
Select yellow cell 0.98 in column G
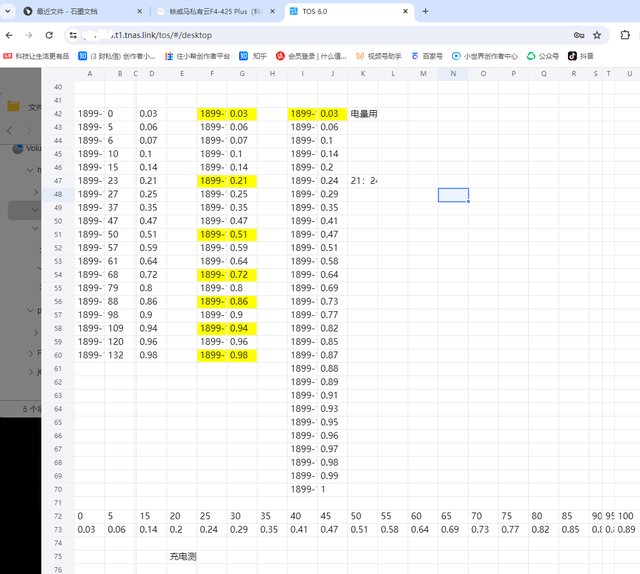pyautogui.click(x=242, y=355)
